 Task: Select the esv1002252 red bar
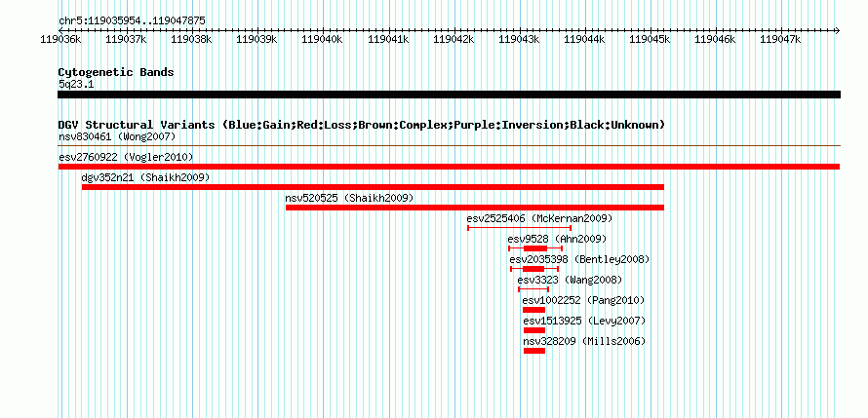coord(533,310)
